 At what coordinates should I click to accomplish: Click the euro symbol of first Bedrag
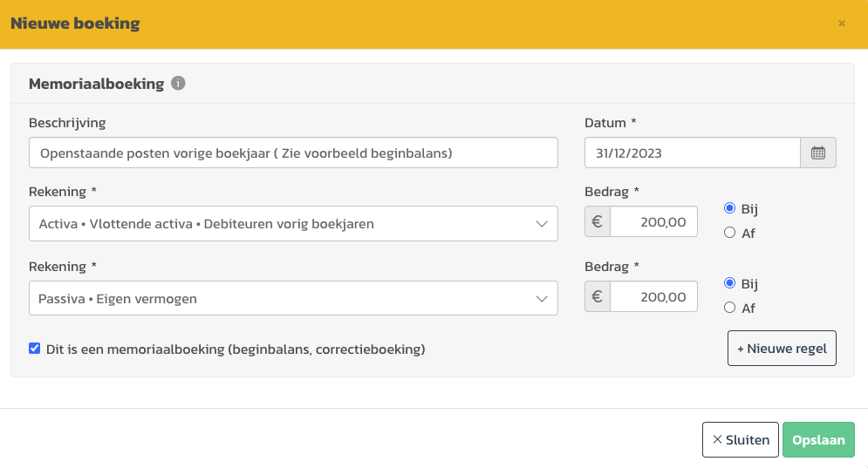(598, 222)
